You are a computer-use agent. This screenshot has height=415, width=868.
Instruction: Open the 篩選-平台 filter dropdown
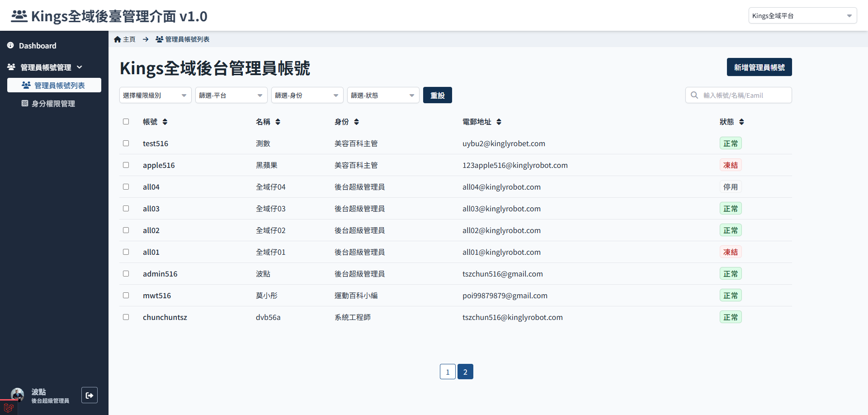tap(231, 95)
